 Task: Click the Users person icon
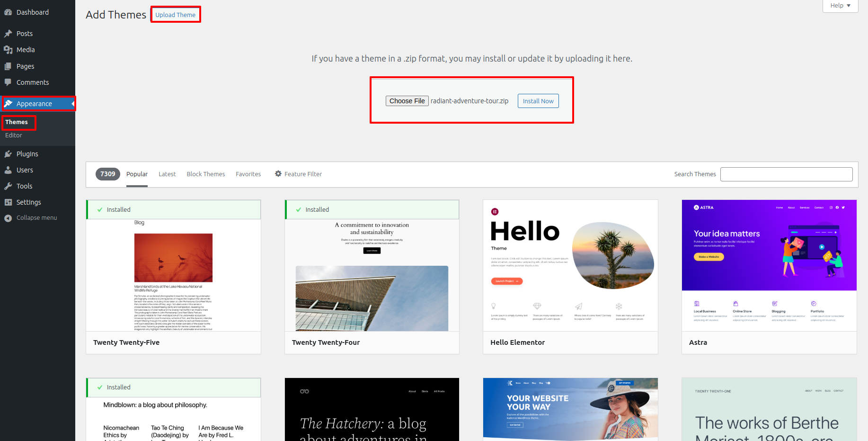[8, 170]
